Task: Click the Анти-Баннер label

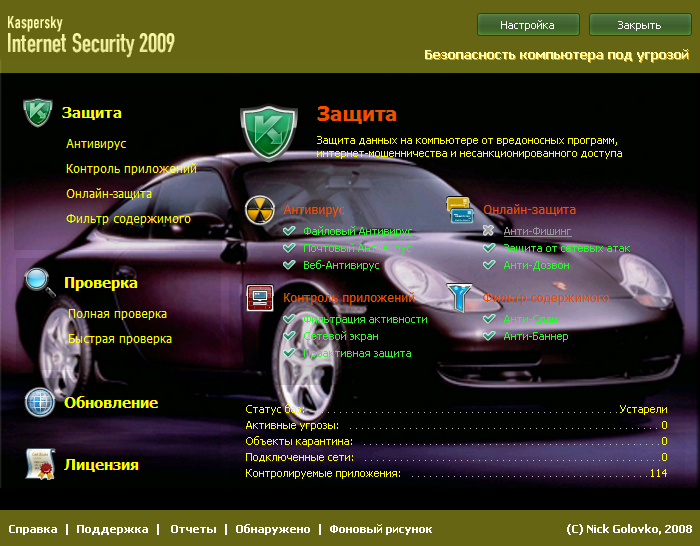Action: pos(536,336)
